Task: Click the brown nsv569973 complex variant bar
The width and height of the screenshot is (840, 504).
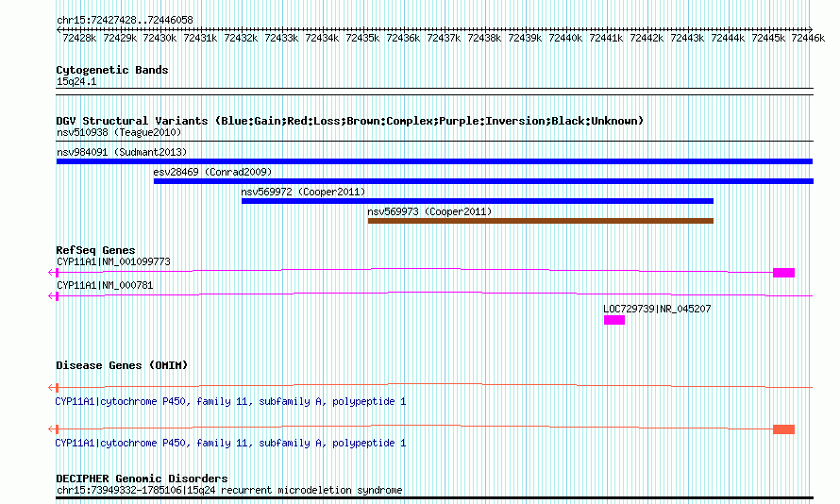Action: (x=541, y=221)
